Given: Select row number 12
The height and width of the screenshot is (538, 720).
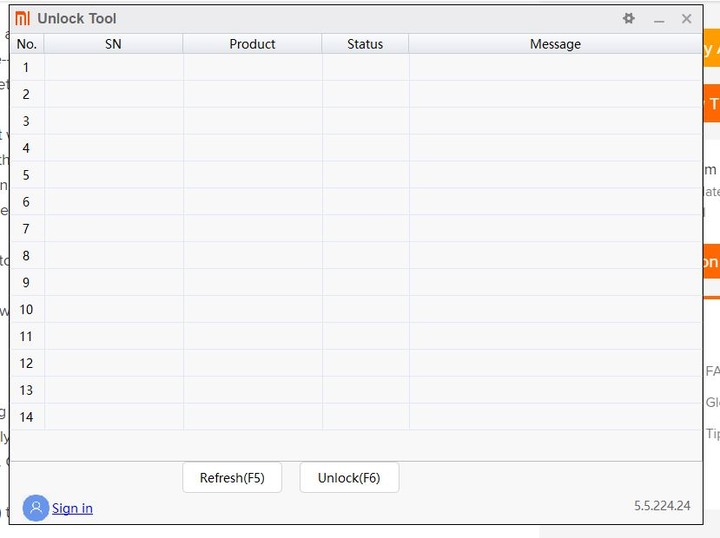Looking at the screenshot, I should pyautogui.click(x=356, y=363).
